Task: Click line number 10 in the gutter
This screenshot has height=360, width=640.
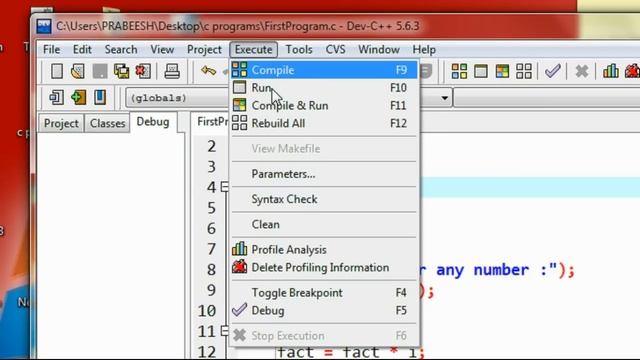Action: (207, 311)
